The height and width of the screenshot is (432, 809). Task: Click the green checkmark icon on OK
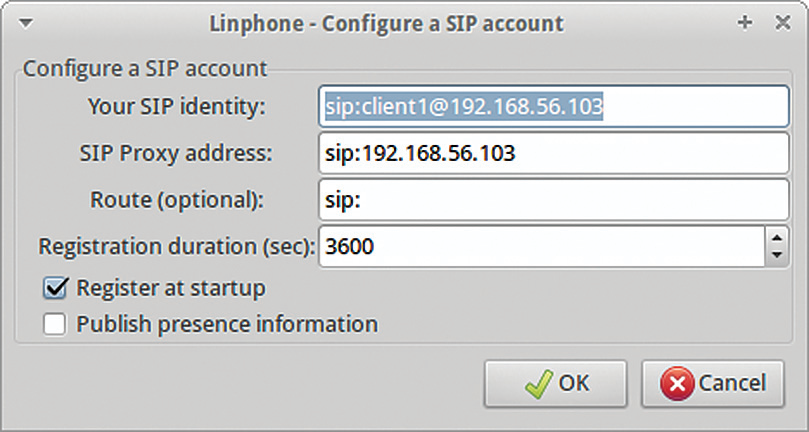click(x=539, y=384)
